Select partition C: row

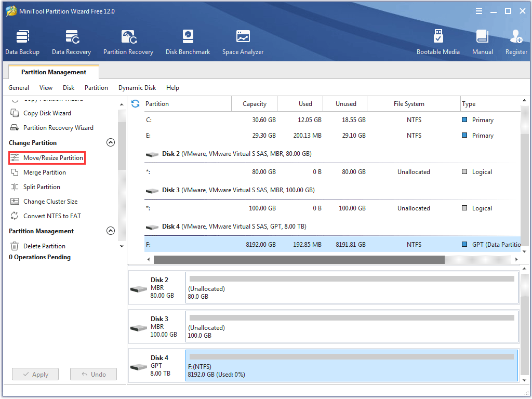point(332,120)
